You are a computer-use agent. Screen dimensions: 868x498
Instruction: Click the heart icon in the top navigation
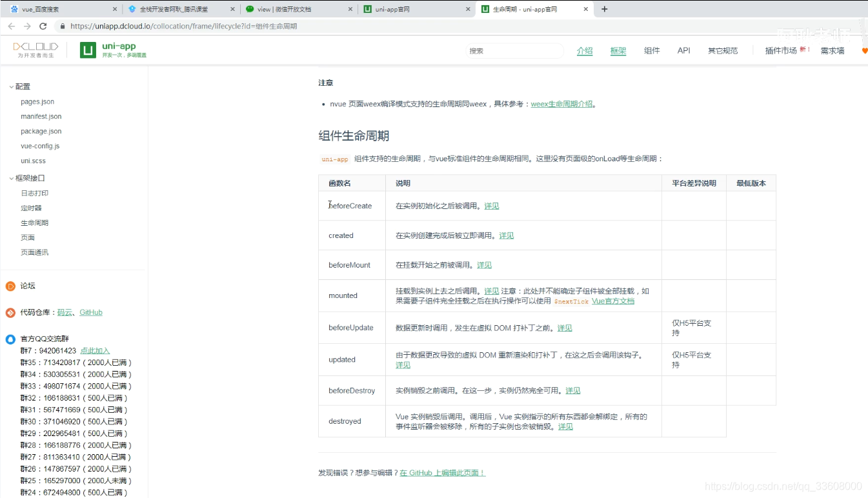[864, 50]
